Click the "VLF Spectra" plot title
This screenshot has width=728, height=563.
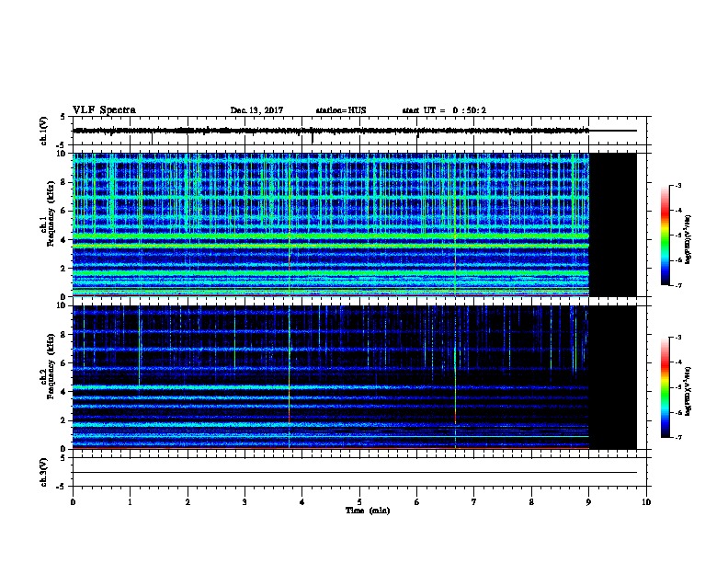click(x=104, y=110)
